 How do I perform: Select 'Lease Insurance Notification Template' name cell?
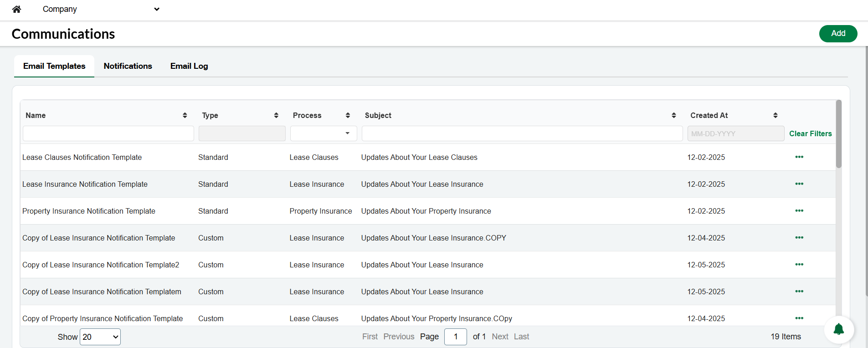[85, 184]
